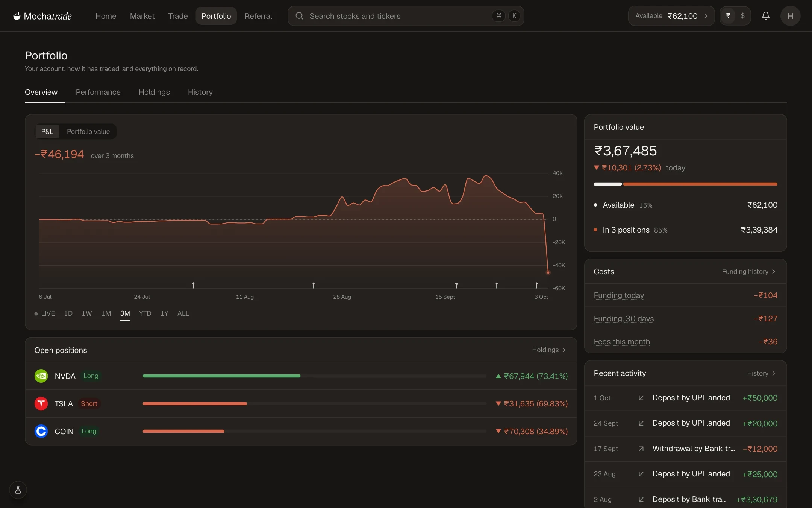The height and width of the screenshot is (508, 812).
Task: Click the K shortcut badge
Action: (x=514, y=16)
